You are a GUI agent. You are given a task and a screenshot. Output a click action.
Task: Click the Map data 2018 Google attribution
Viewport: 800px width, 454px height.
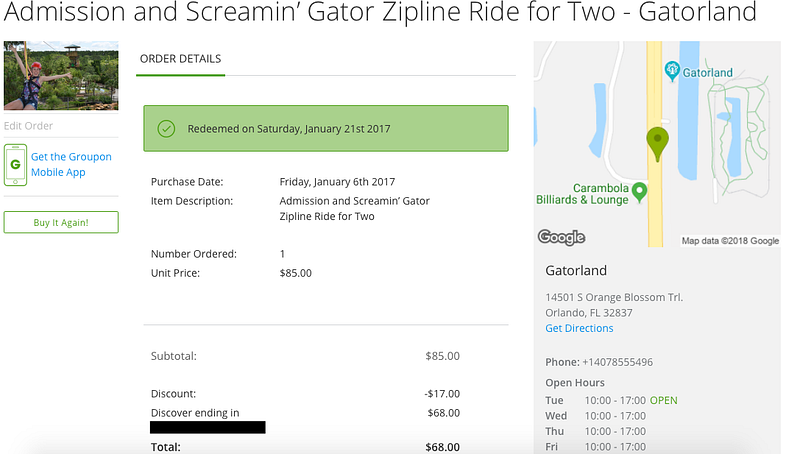pos(730,241)
